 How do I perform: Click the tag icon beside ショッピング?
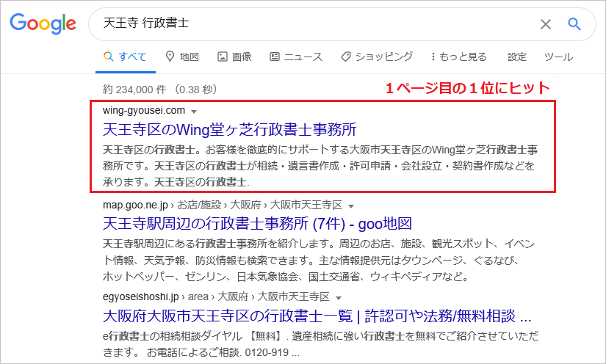click(x=345, y=57)
